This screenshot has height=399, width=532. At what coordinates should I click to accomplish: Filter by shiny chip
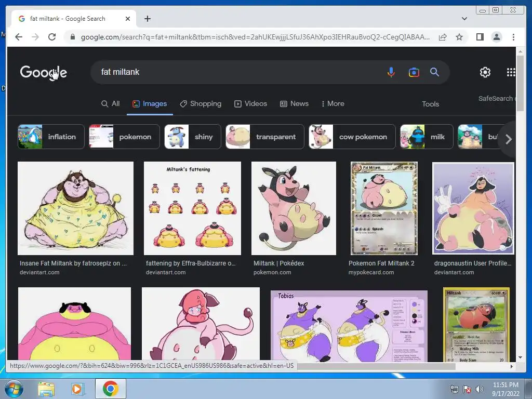pyautogui.click(x=193, y=137)
